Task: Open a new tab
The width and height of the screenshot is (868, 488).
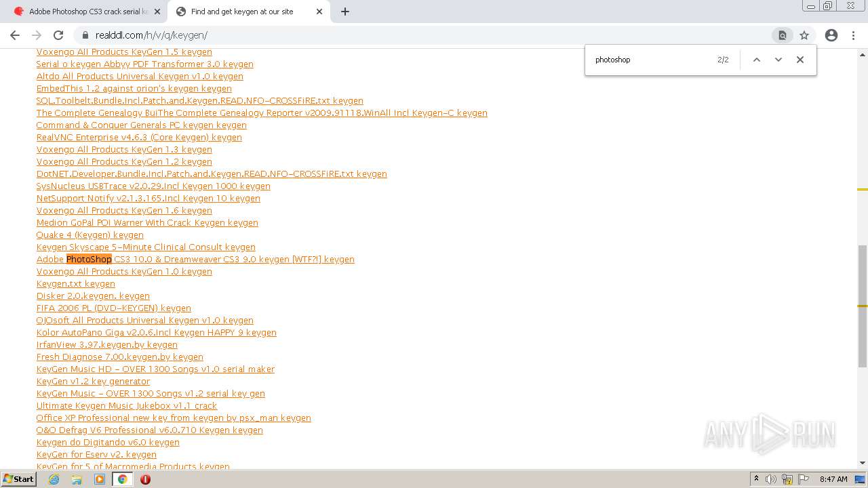Action: (x=345, y=12)
